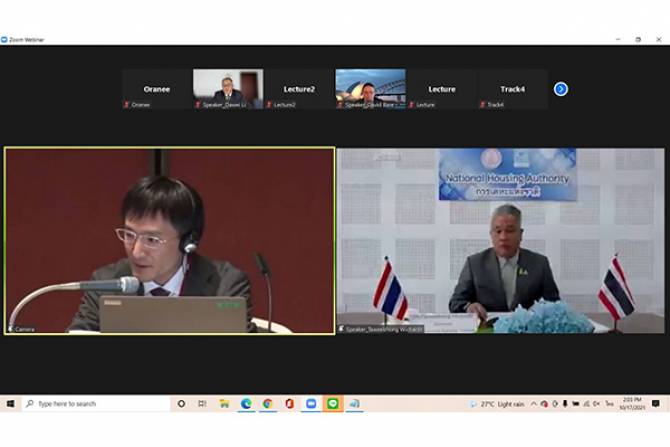Open File Explorer from the taskbar
Screen dimensions: 670x447
click(224, 404)
